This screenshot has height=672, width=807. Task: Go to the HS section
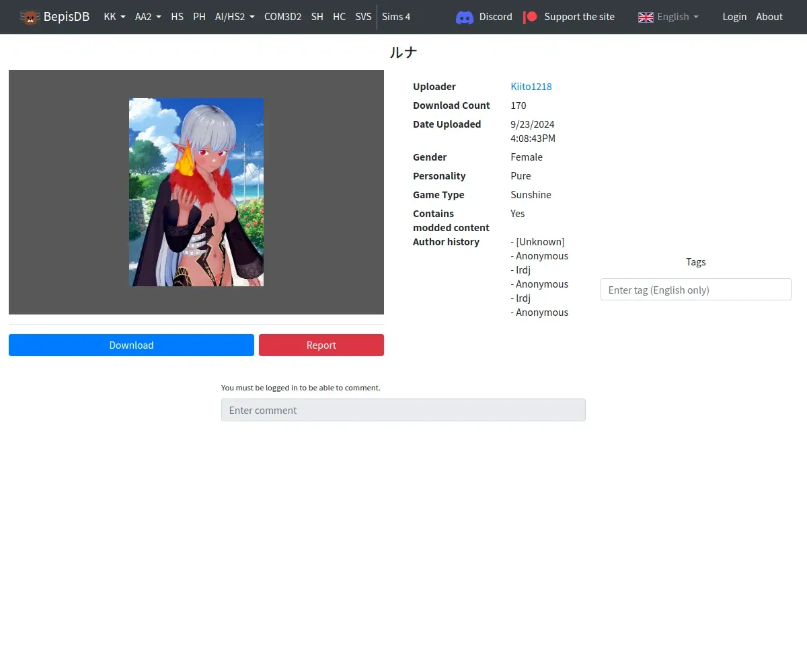click(x=177, y=17)
